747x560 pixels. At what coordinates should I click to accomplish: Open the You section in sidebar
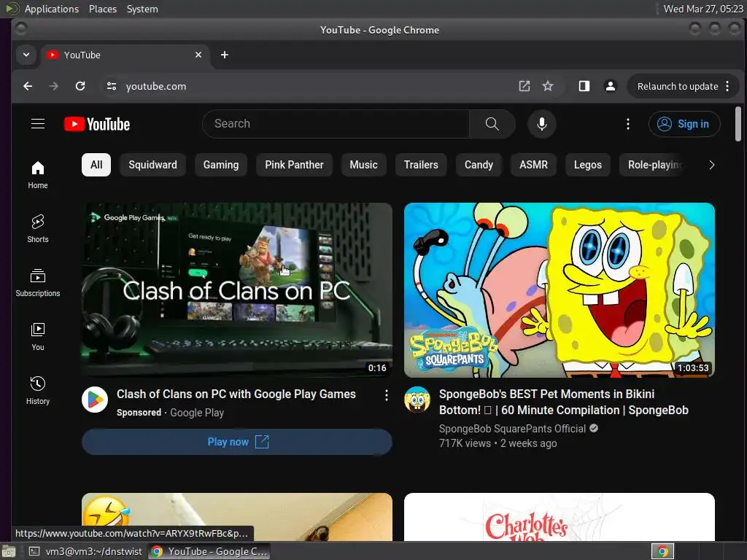[38, 337]
